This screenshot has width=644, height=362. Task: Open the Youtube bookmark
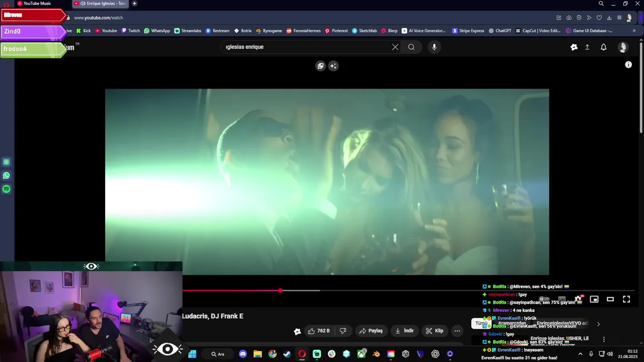[x=106, y=31]
